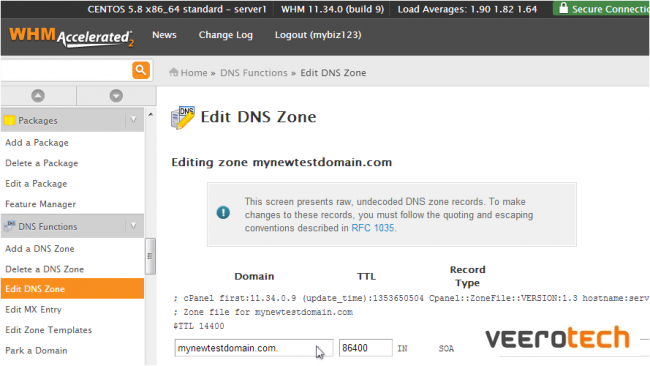Screen dimensions: 650x366
Task: Click the Home house icon in breadcrumb
Action: (174, 72)
